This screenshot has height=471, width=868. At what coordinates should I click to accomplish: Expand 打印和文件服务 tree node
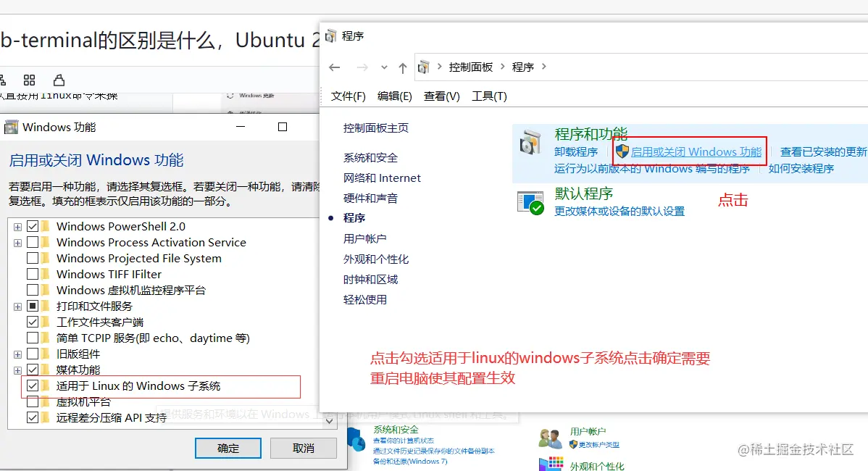click(17, 307)
